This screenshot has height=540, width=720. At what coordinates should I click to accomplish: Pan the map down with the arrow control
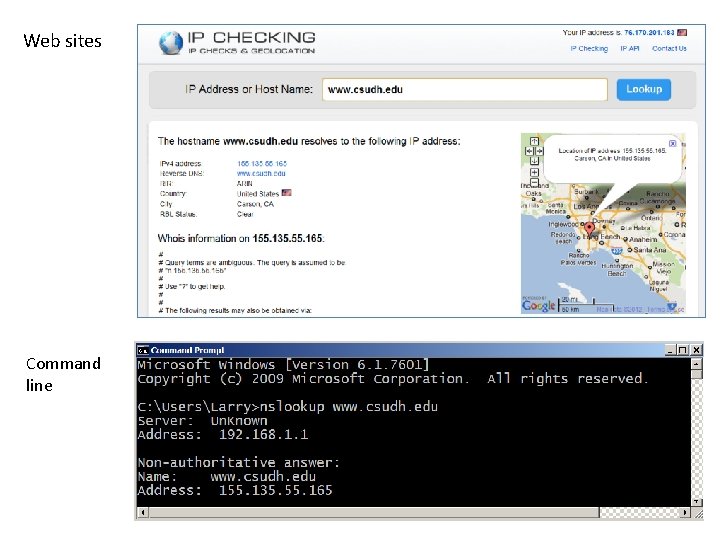click(534, 161)
